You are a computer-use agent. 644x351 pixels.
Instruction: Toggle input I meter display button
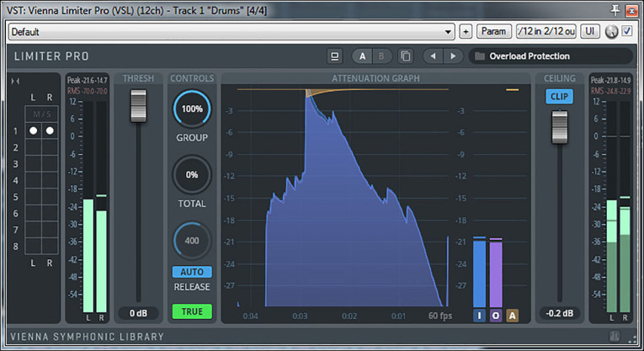[x=479, y=316]
